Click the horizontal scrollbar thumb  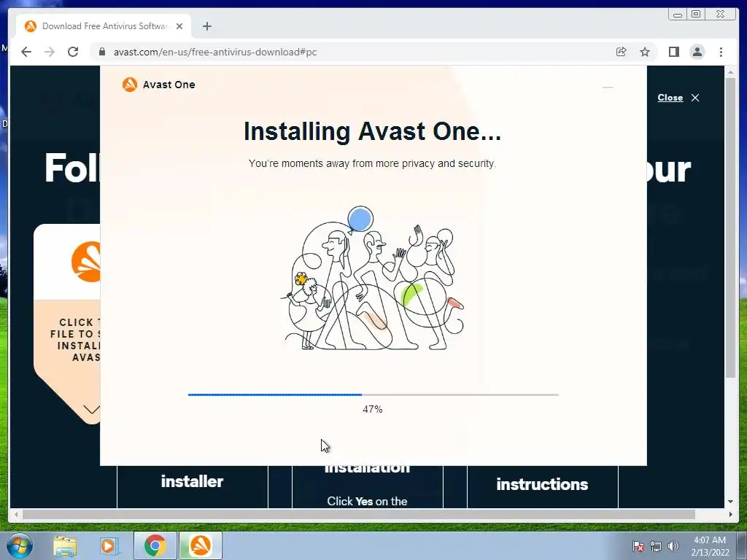pos(359,514)
